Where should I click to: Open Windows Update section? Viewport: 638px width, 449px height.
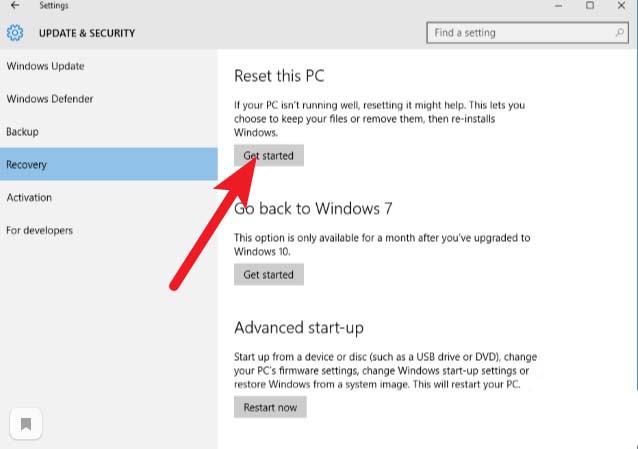45,66
